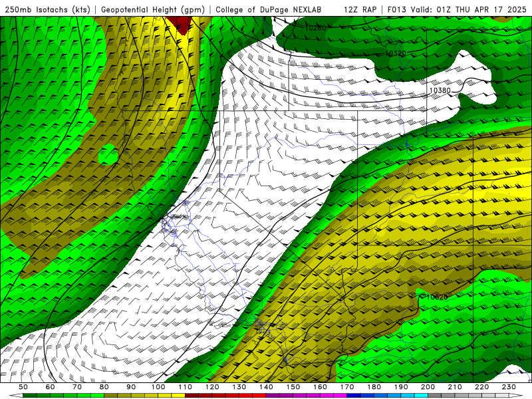The height and width of the screenshot is (399, 532).
Task: Click the 50 value on the color scale
Action: point(23,387)
